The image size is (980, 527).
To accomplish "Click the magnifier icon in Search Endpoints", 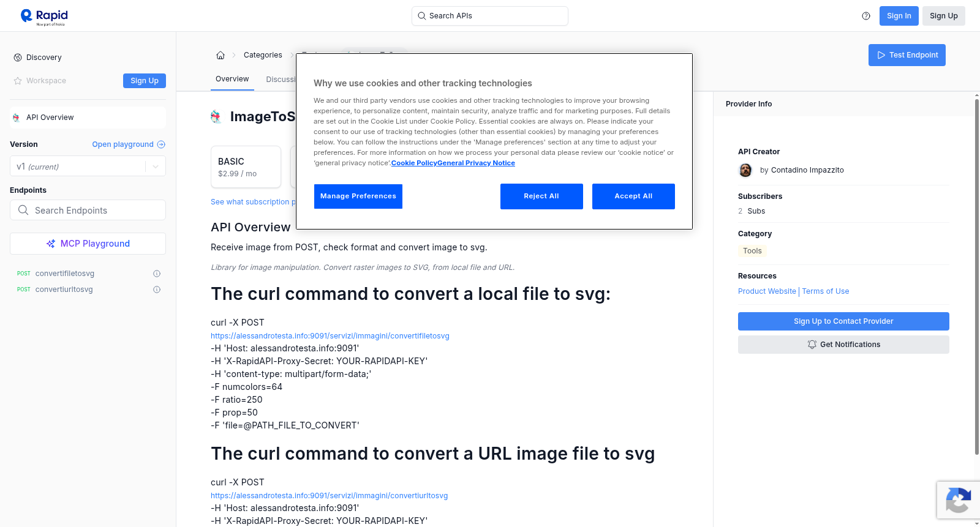I will 23,210.
